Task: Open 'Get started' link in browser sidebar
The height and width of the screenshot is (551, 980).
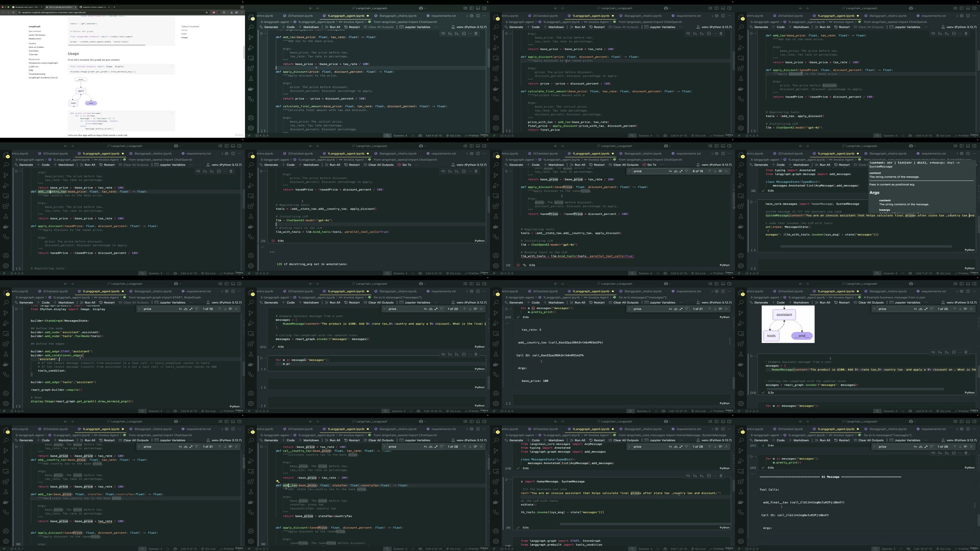Action: pyautogui.click(x=35, y=31)
